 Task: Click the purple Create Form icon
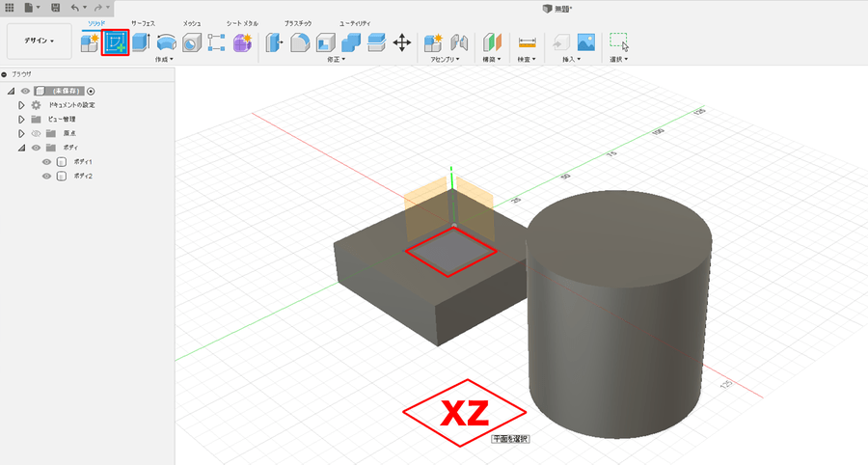(242, 42)
